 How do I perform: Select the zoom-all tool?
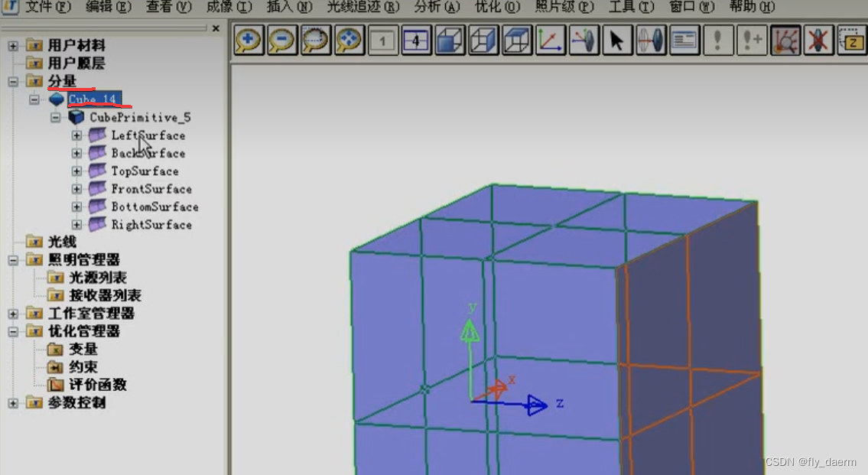click(x=348, y=41)
